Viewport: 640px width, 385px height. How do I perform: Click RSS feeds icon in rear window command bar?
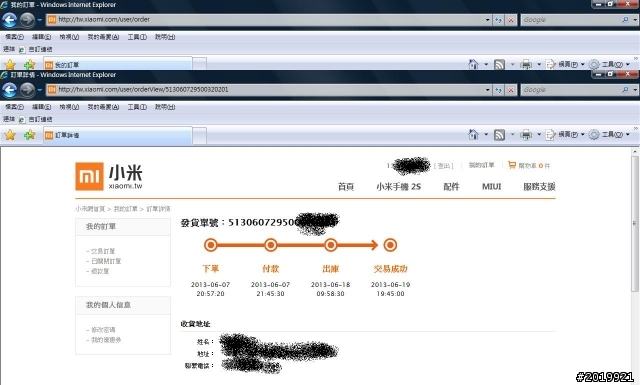coord(499,64)
